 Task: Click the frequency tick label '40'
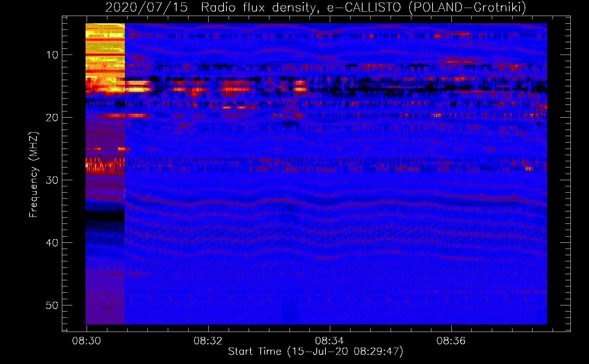tap(52, 243)
